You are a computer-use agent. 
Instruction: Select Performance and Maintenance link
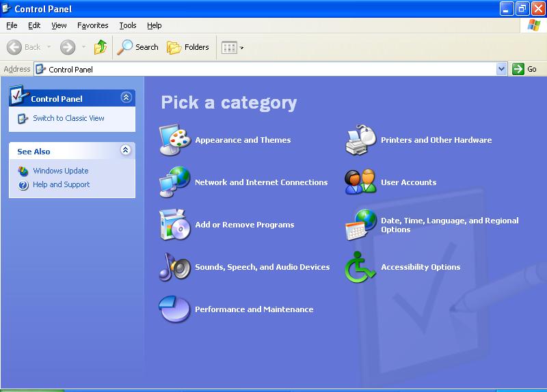point(254,309)
